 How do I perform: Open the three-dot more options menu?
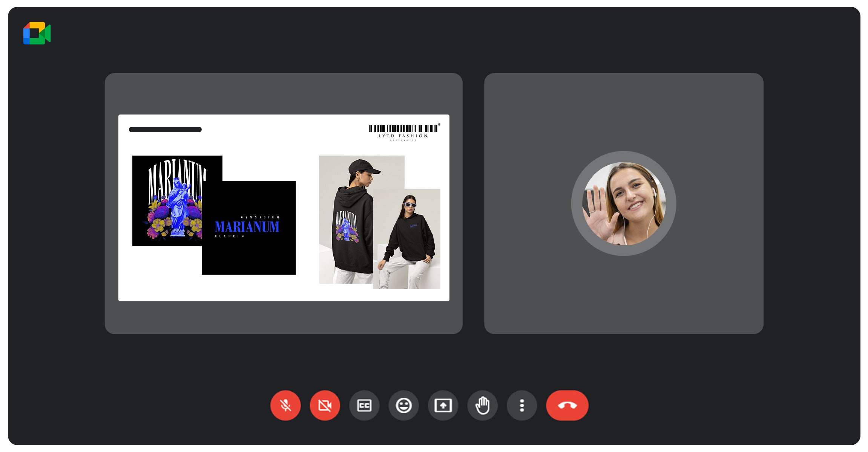tap(522, 405)
